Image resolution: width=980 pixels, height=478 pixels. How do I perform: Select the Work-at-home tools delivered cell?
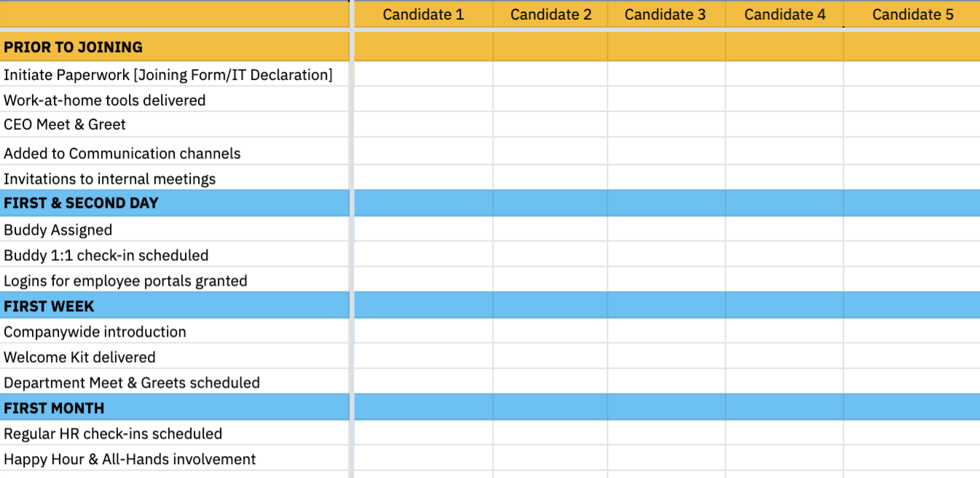coord(105,101)
